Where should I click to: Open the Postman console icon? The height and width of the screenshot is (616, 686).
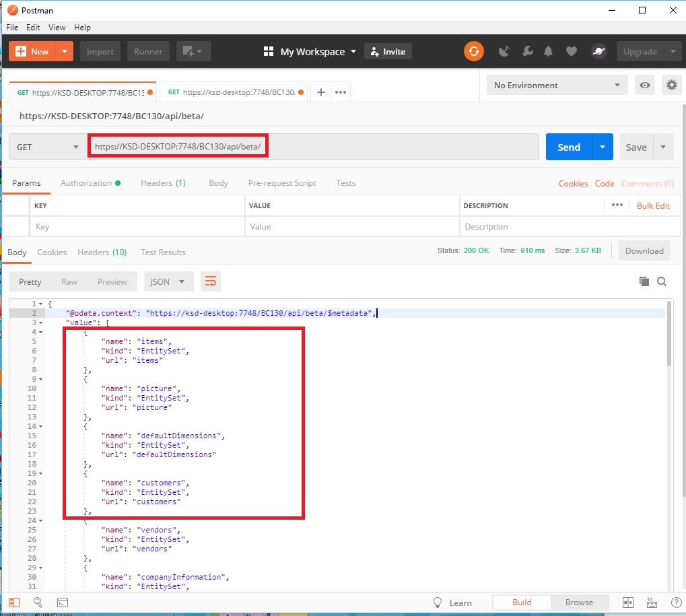[62, 603]
